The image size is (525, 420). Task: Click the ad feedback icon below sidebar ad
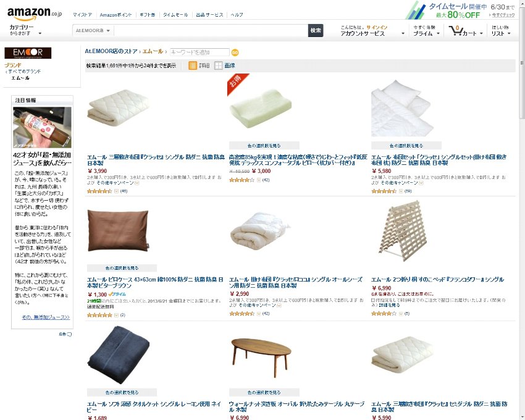pos(69,334)
